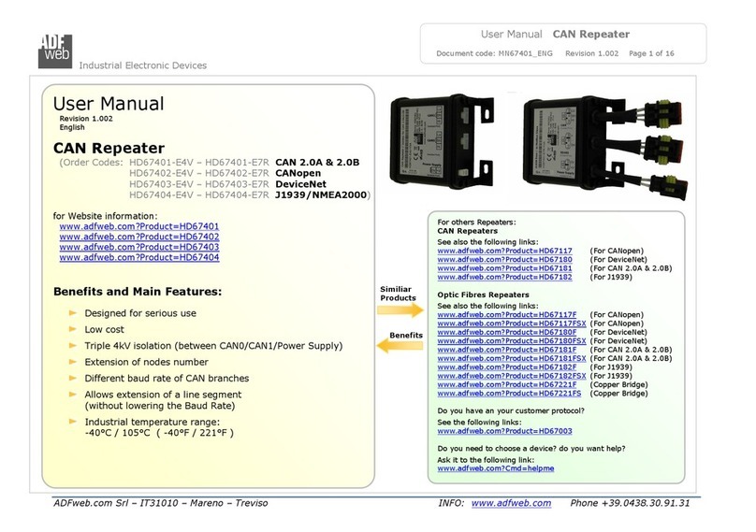Click order code text 'HD67402-E4V – HD67402-E7R'

[x=199, y=173]
